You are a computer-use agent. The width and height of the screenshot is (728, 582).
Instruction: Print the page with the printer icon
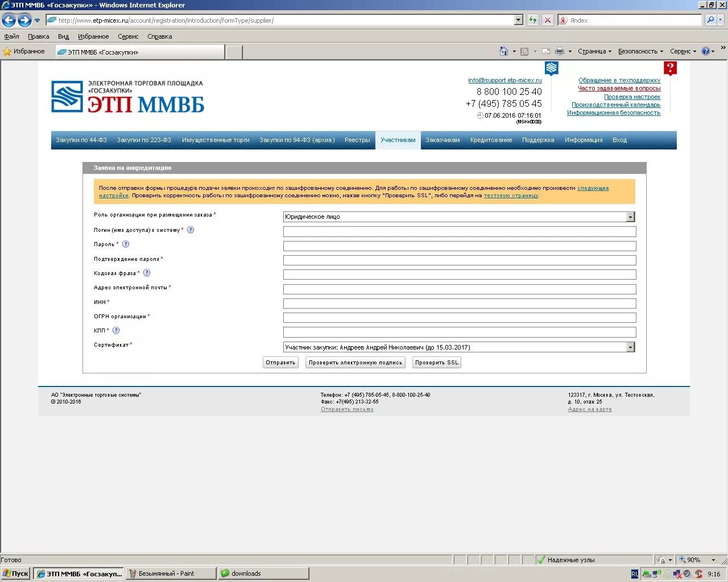point(560,51)
